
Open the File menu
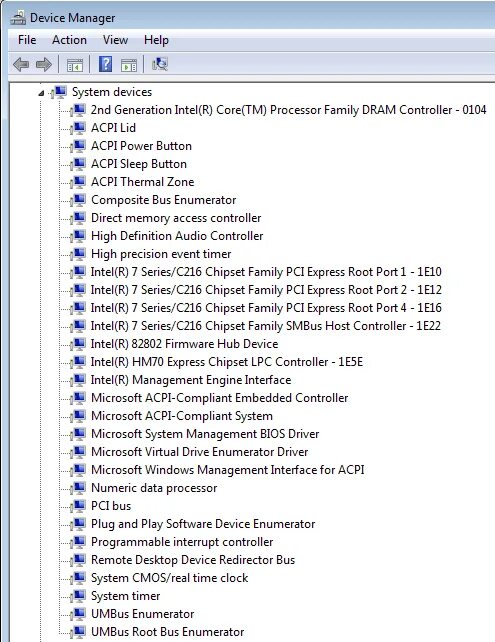point(27,40)
